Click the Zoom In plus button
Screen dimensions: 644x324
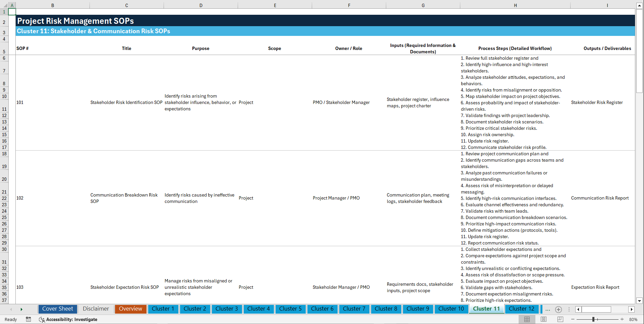click(x=622, y=319)
